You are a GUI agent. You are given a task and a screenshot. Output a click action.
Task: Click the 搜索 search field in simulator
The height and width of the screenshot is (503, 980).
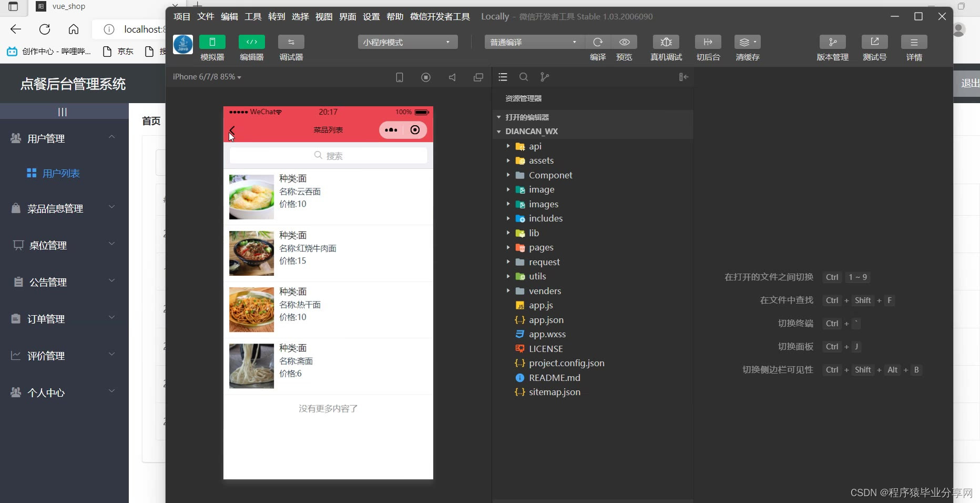328,156
